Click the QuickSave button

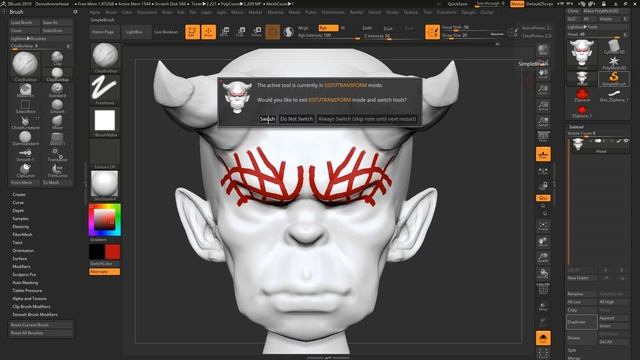pos(457,4)
